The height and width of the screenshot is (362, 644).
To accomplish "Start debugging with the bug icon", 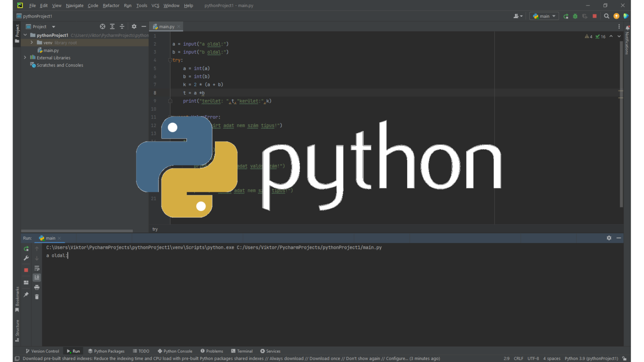I will [575, 16].
